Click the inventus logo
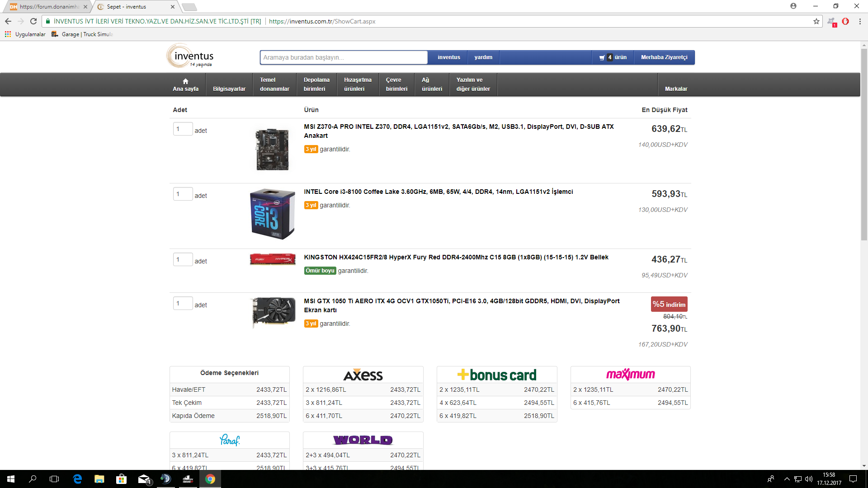 pyautogui.click(x=190, y=56)
